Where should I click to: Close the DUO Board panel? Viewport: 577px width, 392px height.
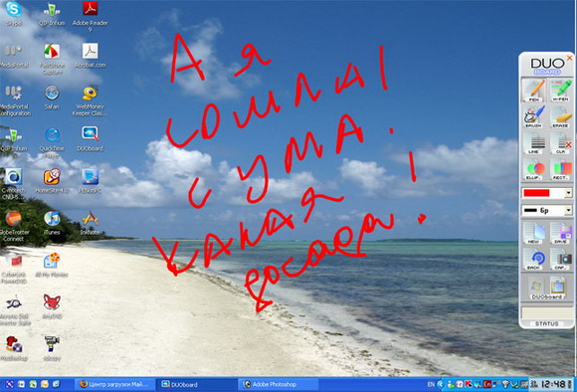570,58
